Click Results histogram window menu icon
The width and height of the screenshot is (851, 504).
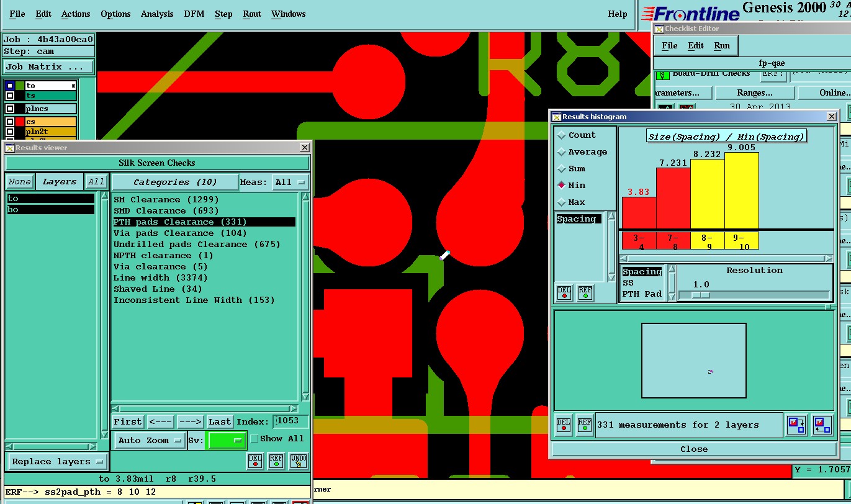coord(557,117)
